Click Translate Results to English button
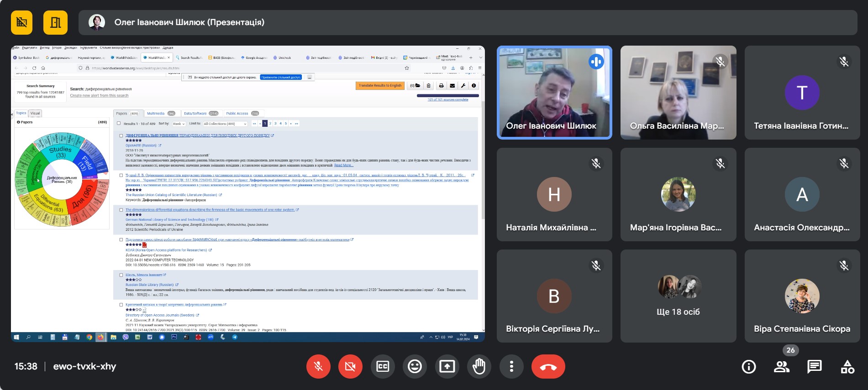The image size is (868, 390). (380, 85)
